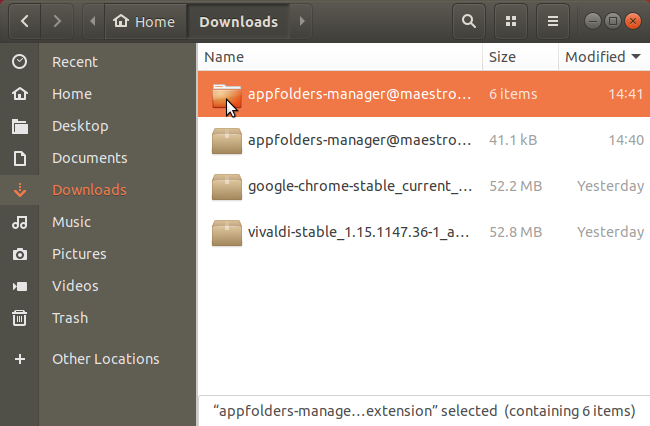
Task: Click the 41.1 kB appfolders-manager archive icon
Action: pyautogui.click(x=227, y=141)
